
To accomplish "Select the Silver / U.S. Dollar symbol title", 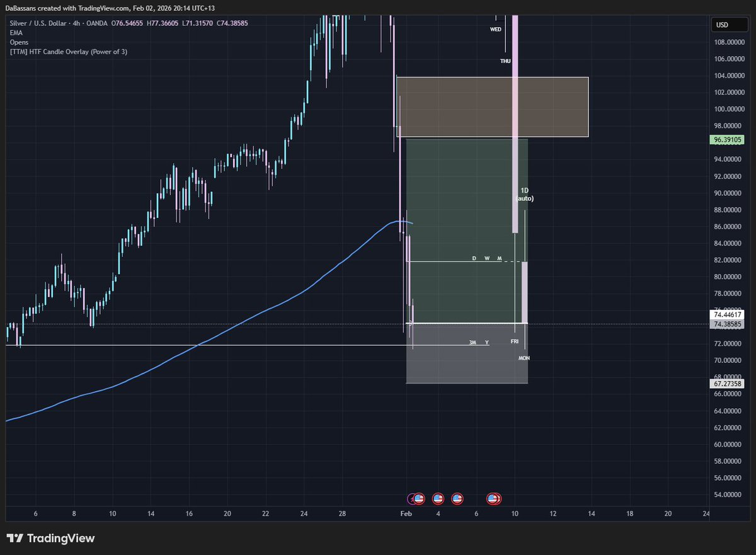I will (x=38, y=23).
